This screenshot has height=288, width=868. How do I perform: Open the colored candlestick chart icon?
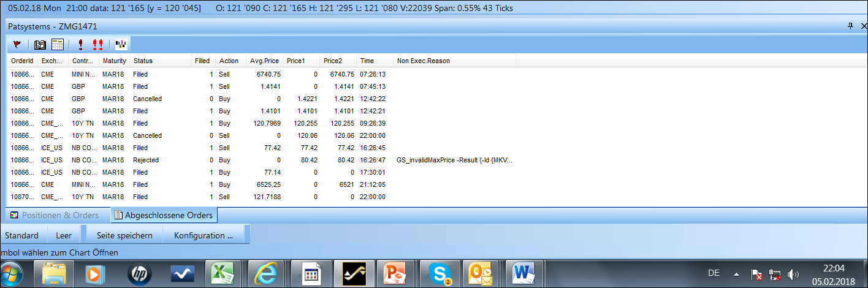point(121,45)
